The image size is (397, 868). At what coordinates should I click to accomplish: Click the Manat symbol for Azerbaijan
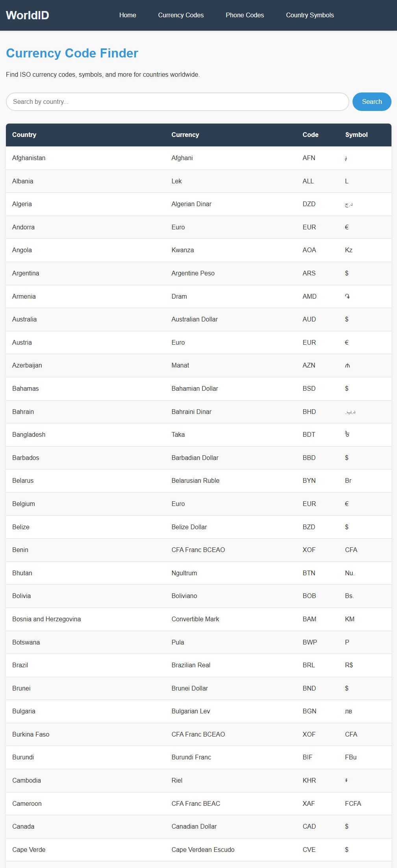(x=347, y=366)
